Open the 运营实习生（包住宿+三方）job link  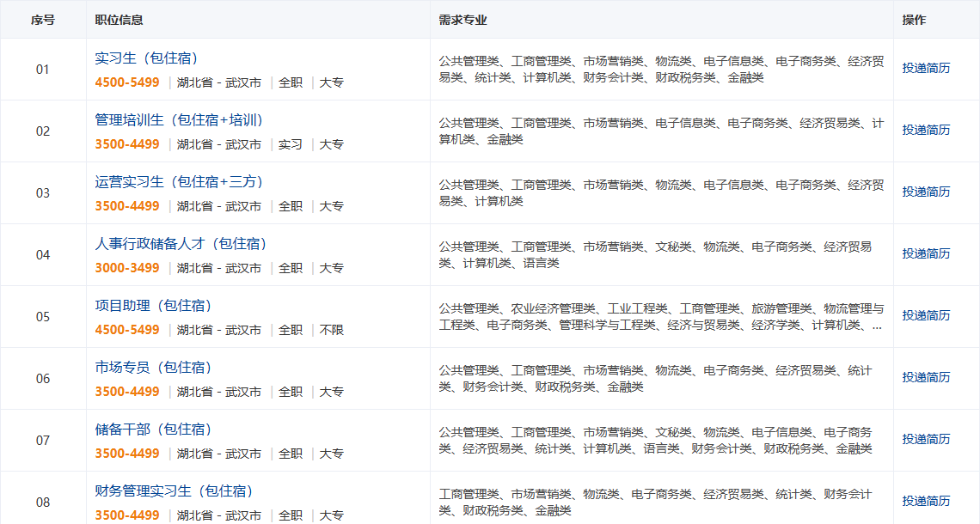coord(179,182)
